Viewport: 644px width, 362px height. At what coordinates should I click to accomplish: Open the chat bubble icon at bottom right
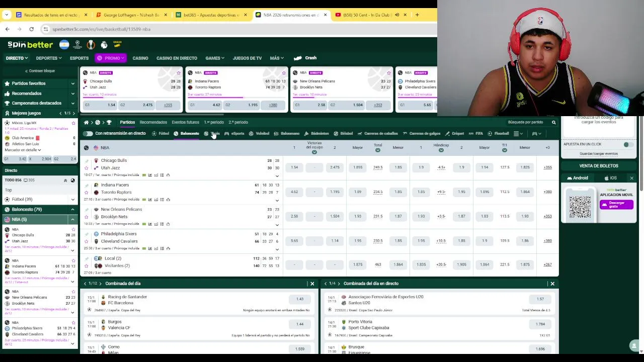(x=633, y=345)
